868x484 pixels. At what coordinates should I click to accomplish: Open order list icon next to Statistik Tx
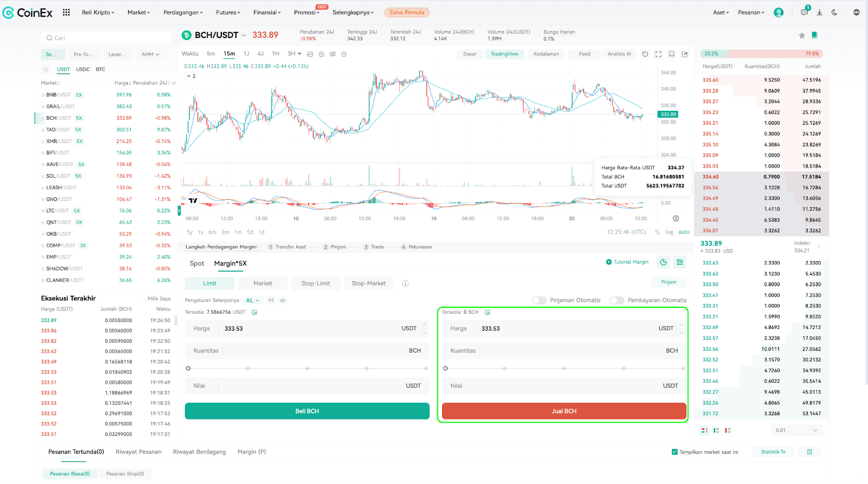809,452
